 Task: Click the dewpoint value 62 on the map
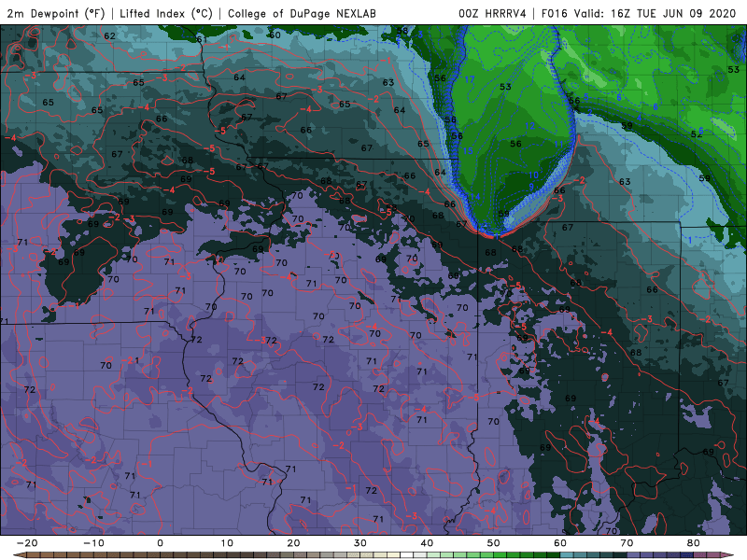pos(109,35)
